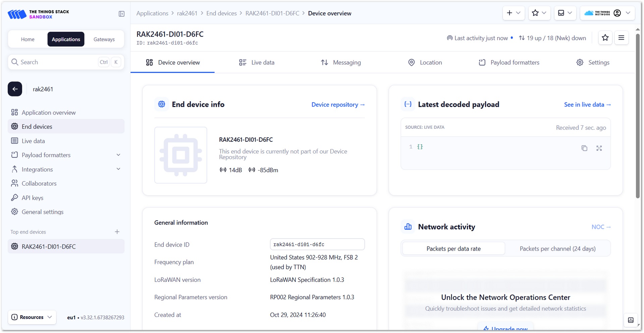Click the rak2461 breadcrumb link
The width and height of the screenshot is (644, 333).
[187, 13]
